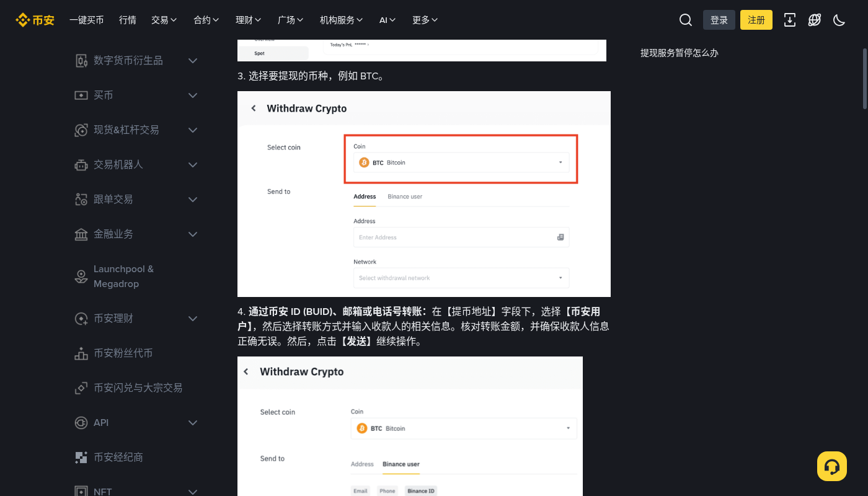This screenshot has height=496, width=868.
Task: Open the 机构服务 dropdown menu
Action: point(342,20)
